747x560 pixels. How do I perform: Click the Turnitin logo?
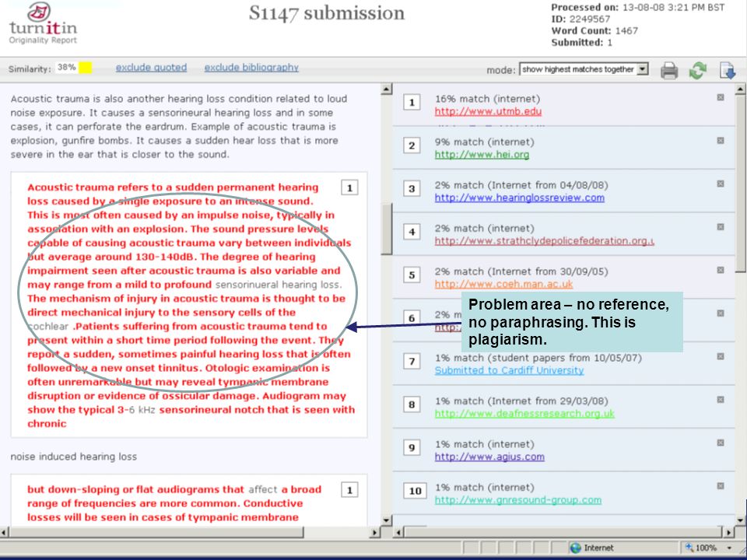[43, 24]
